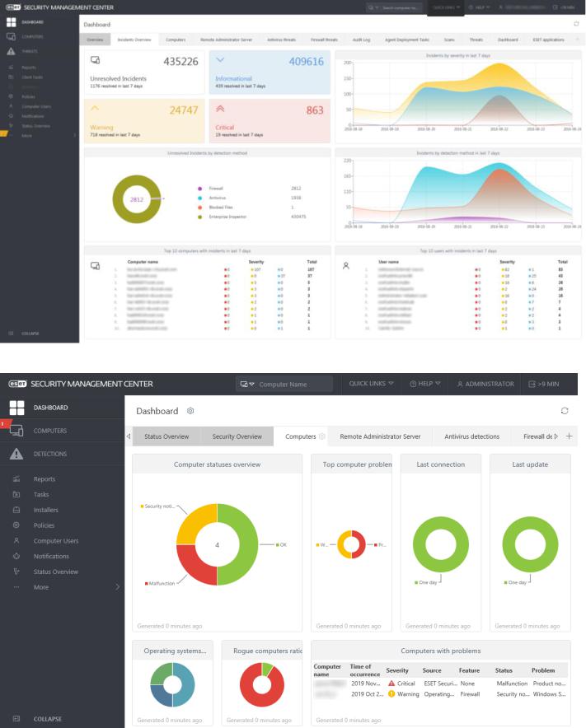Expand the Help menu

425,384
